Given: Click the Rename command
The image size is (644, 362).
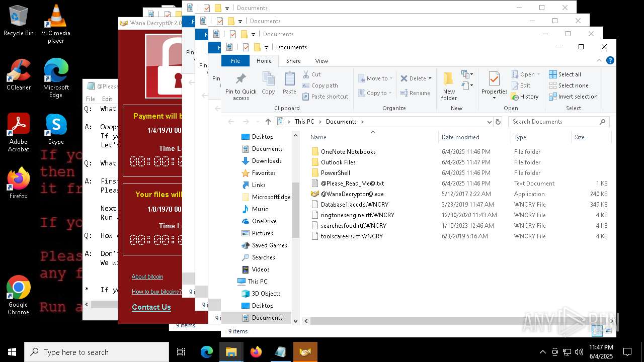Looking at the screenshot, I should pyautogui.click(x=415, y=93).
